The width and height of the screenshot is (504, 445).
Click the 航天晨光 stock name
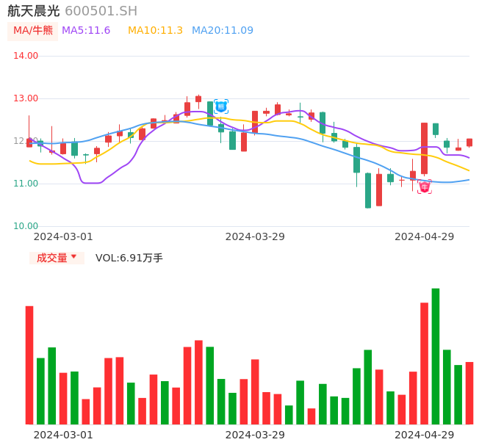click(34, 11)
